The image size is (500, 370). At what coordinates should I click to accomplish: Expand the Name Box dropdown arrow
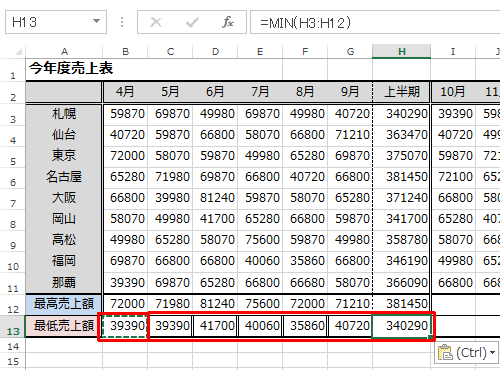(96, 21)
